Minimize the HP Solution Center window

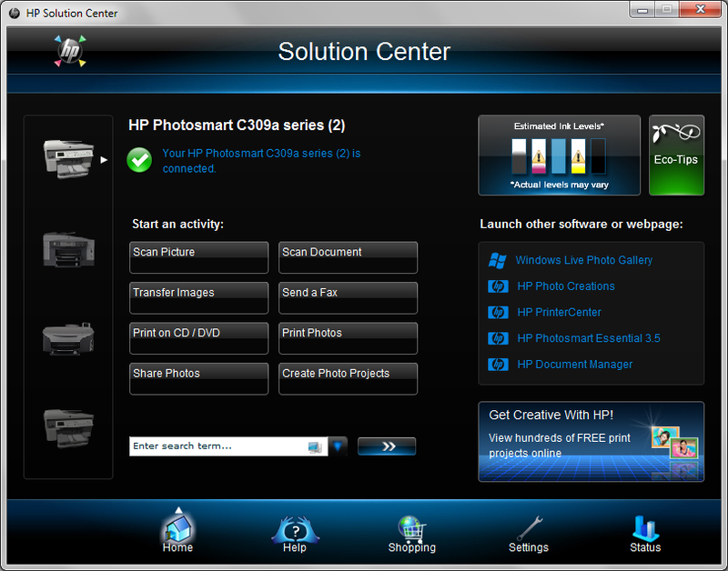(642, 10)
